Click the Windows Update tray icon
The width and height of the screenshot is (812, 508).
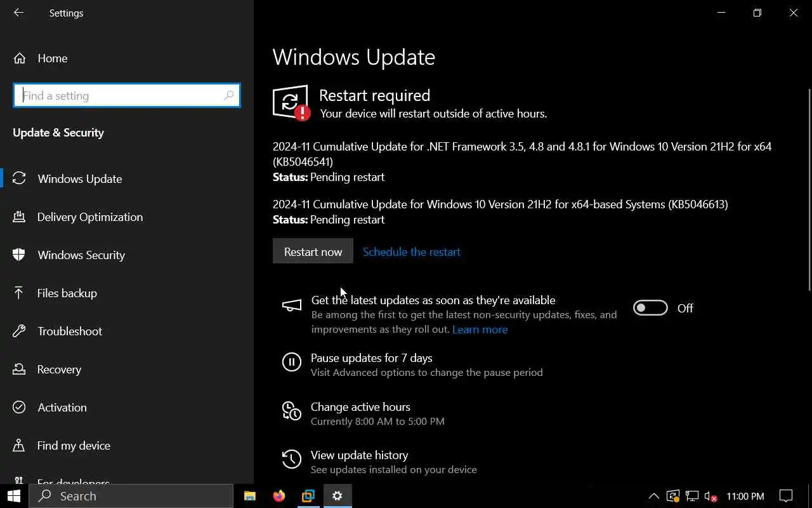tap(673, 496)
